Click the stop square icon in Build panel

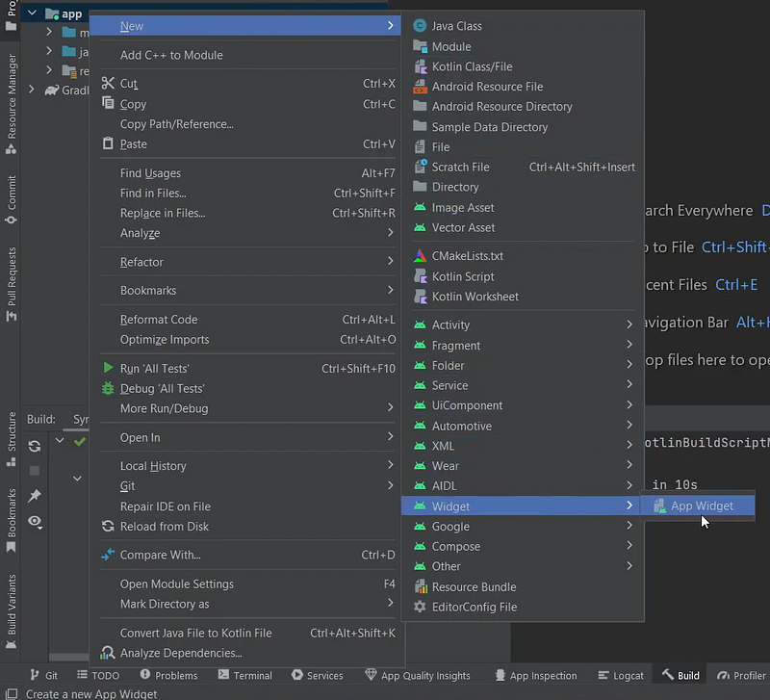(35, 471)
